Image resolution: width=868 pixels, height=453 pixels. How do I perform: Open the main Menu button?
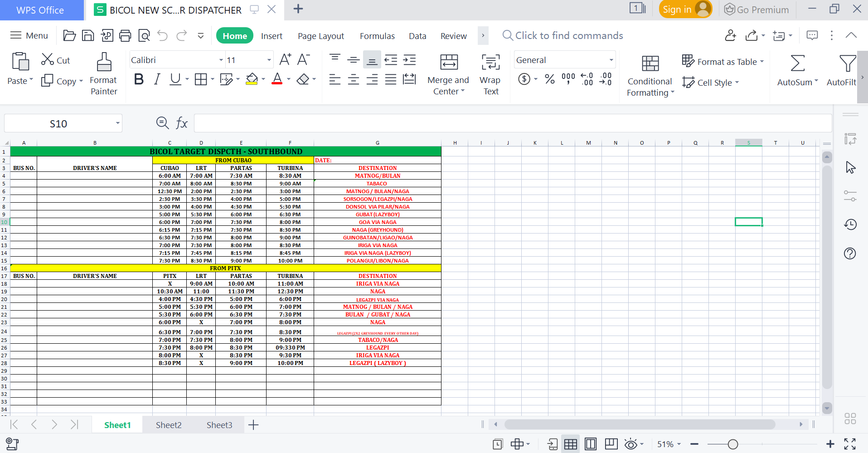point(29,35)
